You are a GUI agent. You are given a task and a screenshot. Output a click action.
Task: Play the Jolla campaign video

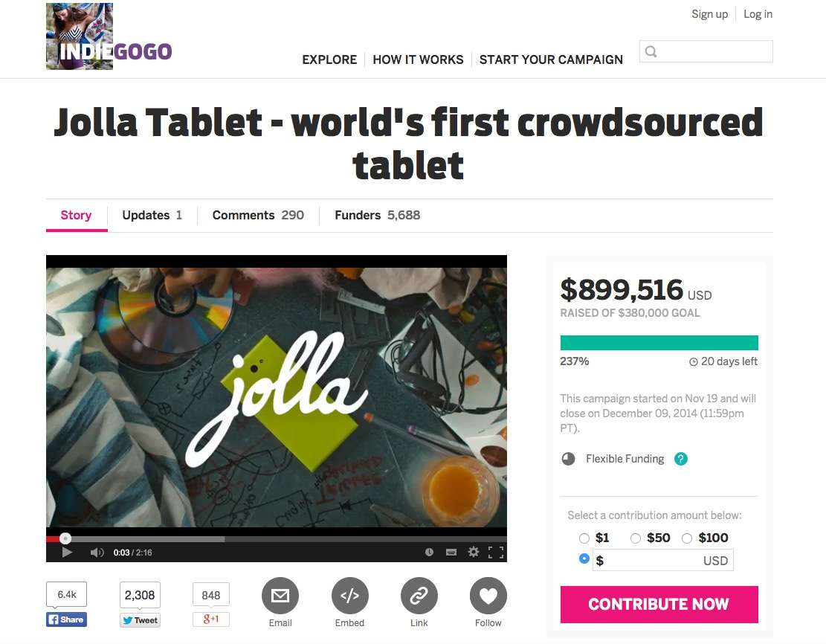pyautogui.click(x=67, y=553)
